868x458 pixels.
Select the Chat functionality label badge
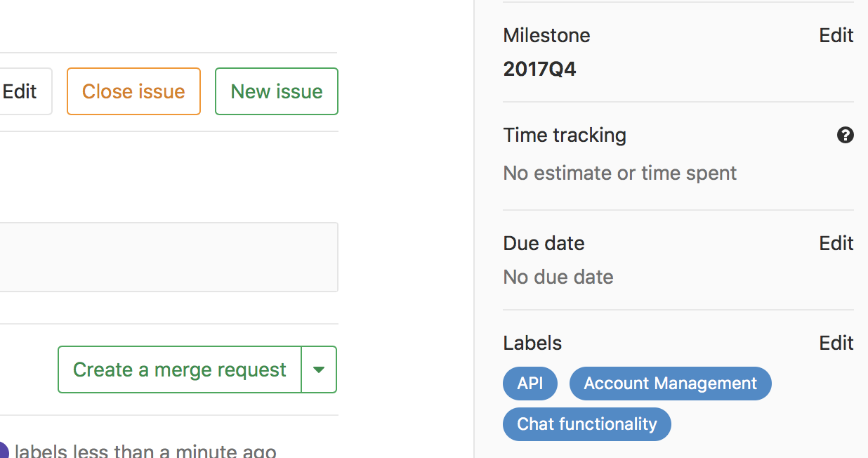[586, 424]
